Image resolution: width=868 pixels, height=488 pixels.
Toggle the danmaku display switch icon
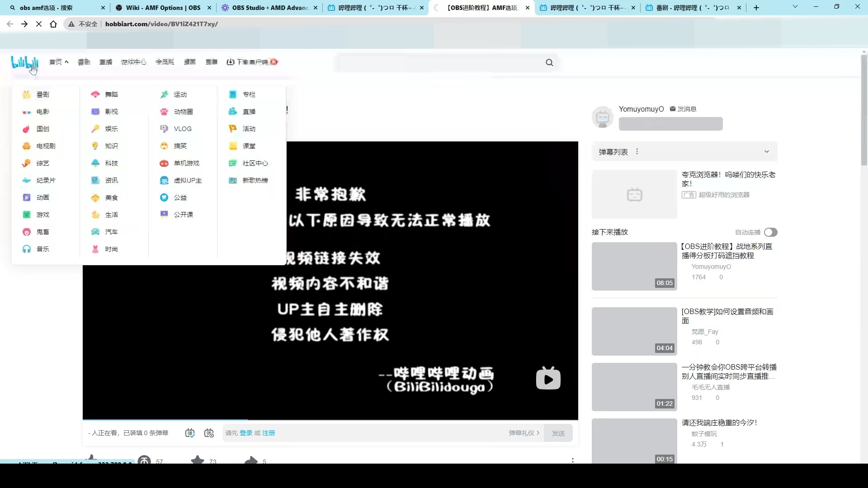[x=190, y=433]
